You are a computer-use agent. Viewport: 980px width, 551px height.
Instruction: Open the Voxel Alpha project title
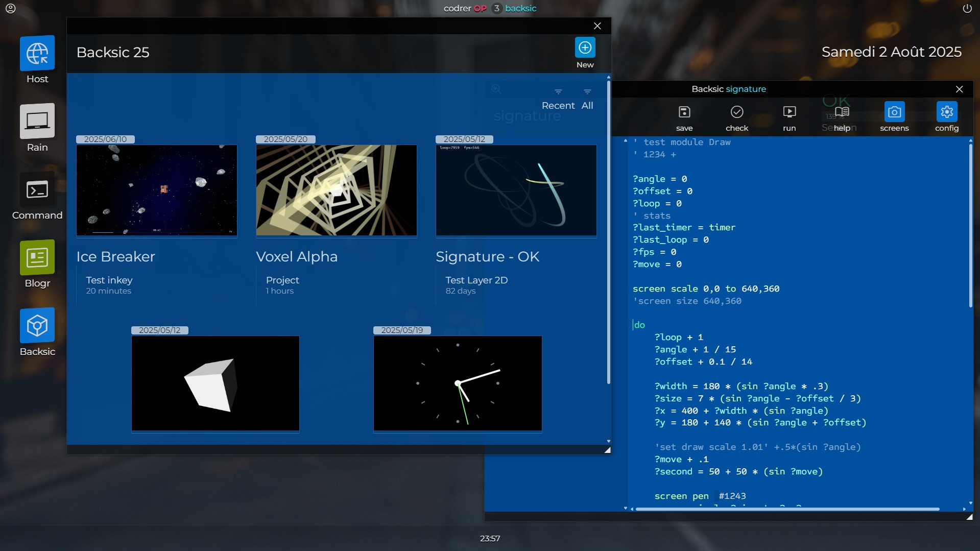pos(297,256)
